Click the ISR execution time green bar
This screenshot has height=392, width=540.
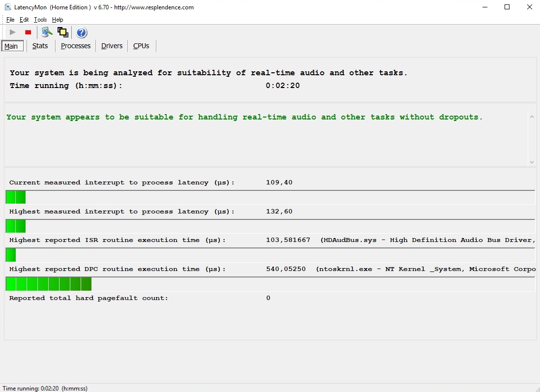coord(11,255)
